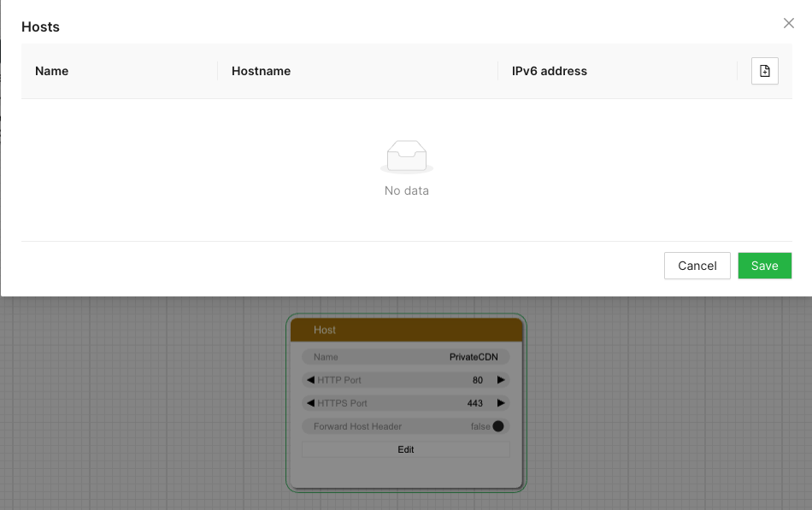812x510 pixels.
Task: Click the IPv6 address column header
Action: tap(549, 71)
